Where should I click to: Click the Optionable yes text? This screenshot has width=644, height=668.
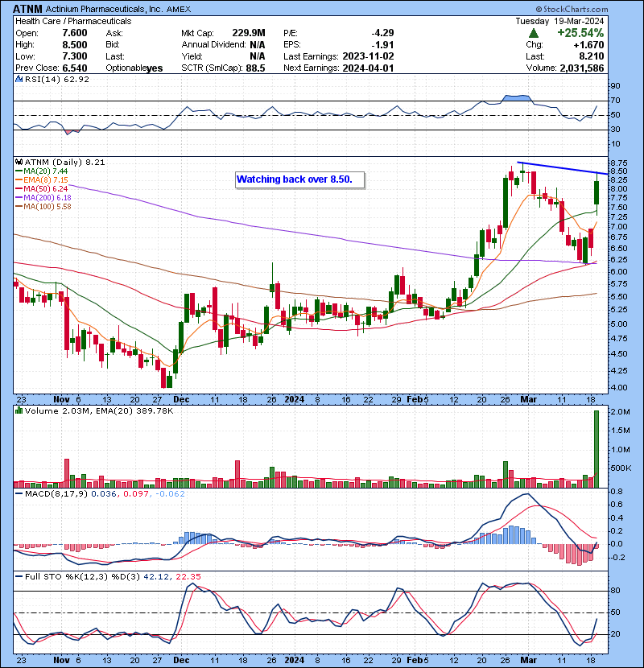pyautogui.click(x=134, y=68)
